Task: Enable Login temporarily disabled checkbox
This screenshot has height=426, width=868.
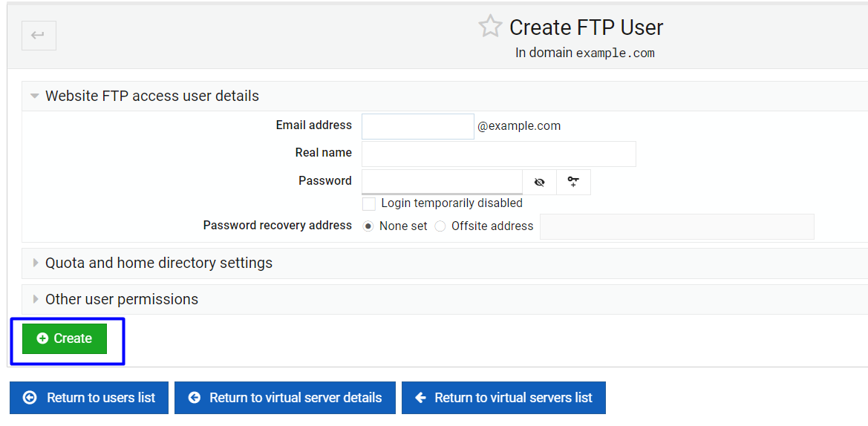Action: click(x=369, y=203)
